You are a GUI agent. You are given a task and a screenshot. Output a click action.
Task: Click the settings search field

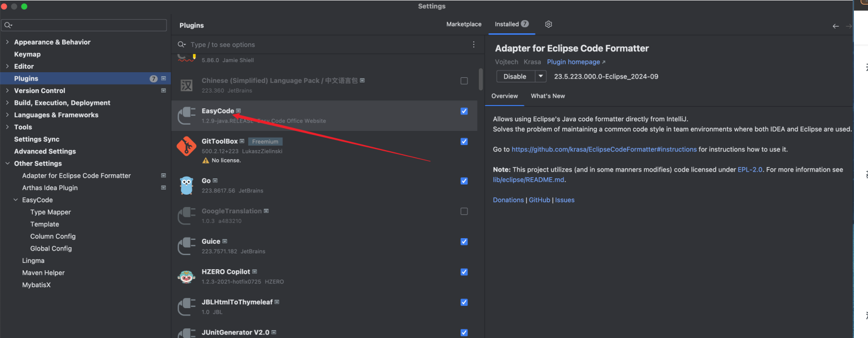85,25
